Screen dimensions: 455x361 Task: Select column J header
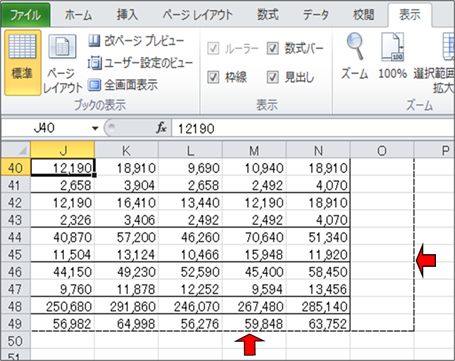63,150
